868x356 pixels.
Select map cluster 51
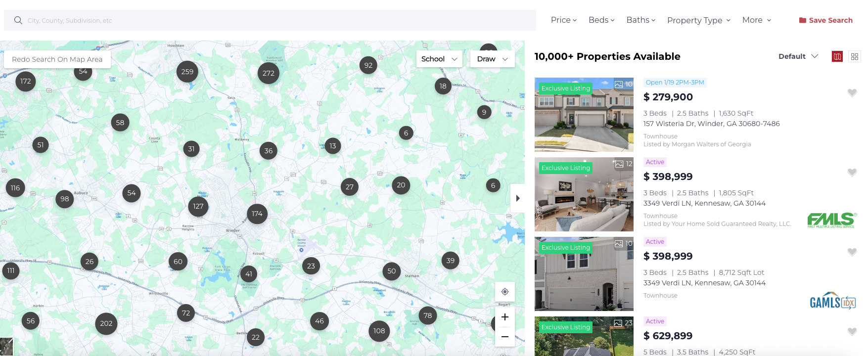41,145
